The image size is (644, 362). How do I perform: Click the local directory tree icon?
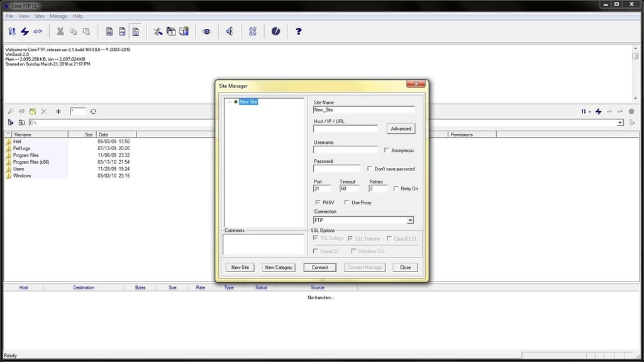11,123
